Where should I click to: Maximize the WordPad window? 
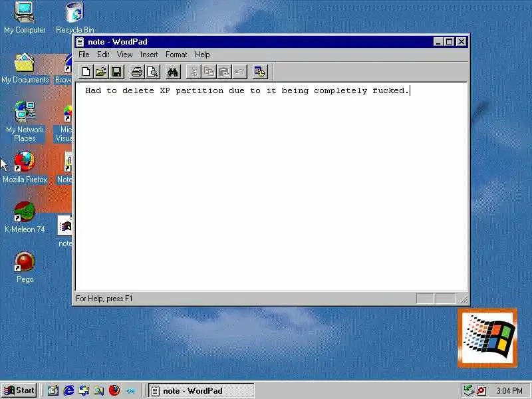(x=450, y=42)
